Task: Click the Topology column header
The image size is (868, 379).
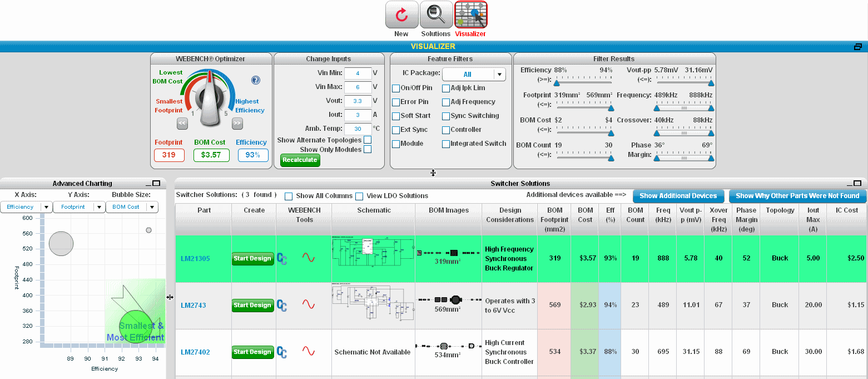Action: click(780, 210)
